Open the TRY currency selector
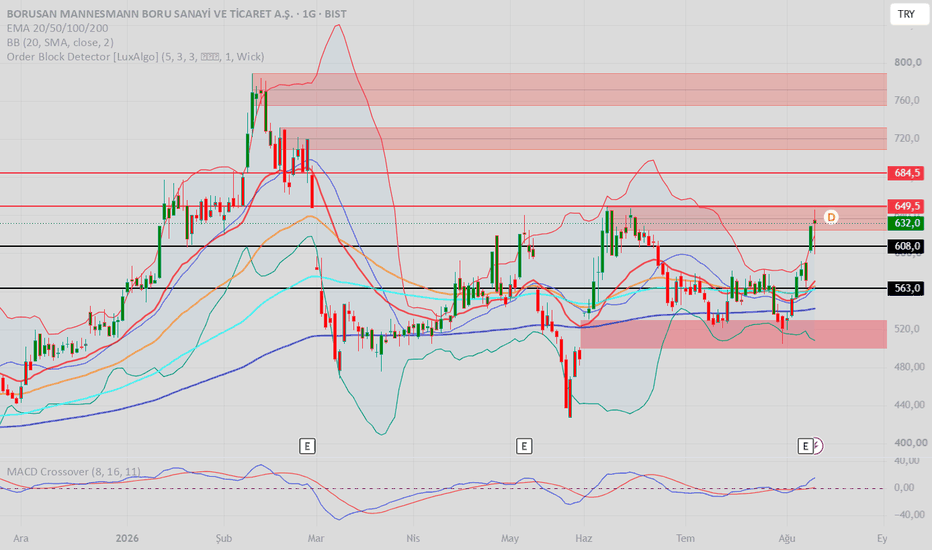Viewport: 932px width, 550px height. click(x=908, y=14)
